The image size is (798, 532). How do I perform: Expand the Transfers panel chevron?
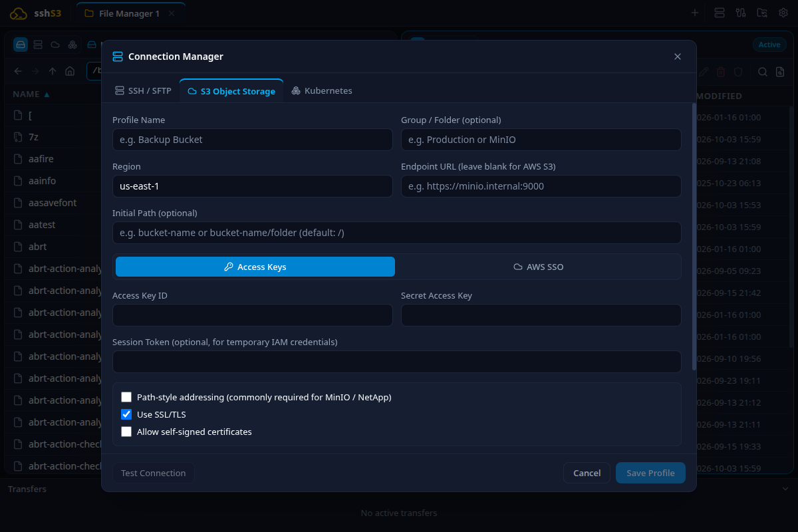tap(785, 489)
